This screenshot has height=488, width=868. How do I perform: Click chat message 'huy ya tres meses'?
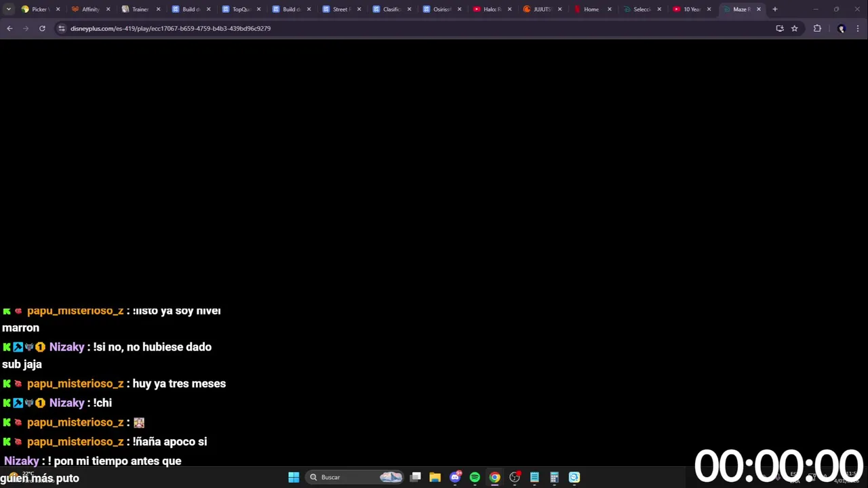pos(179,384)
